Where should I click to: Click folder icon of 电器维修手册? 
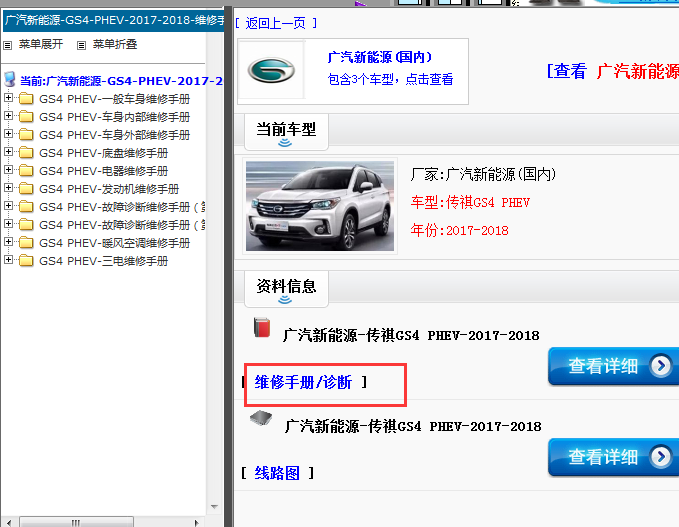click(x=26, y=171)
